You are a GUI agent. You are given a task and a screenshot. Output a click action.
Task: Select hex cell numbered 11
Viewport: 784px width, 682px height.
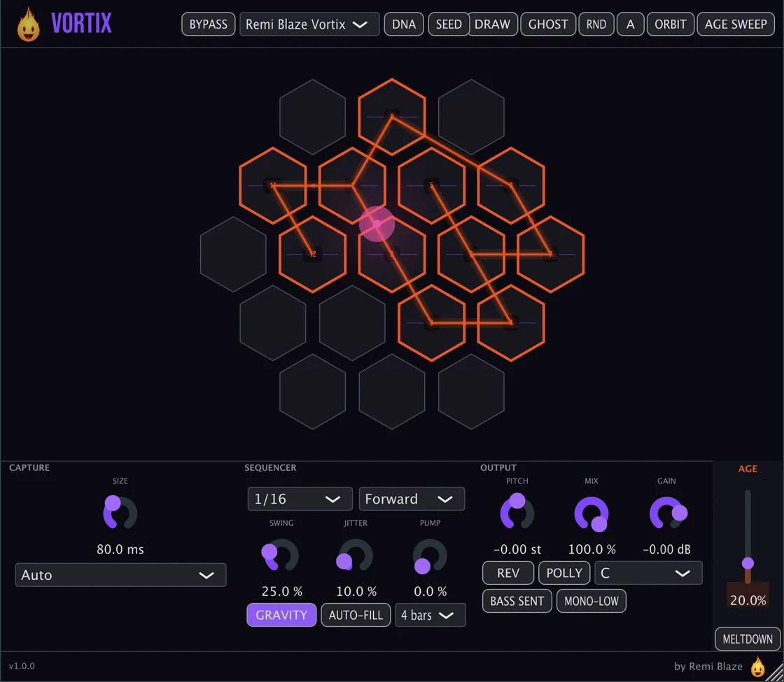[x=273, y=185]
